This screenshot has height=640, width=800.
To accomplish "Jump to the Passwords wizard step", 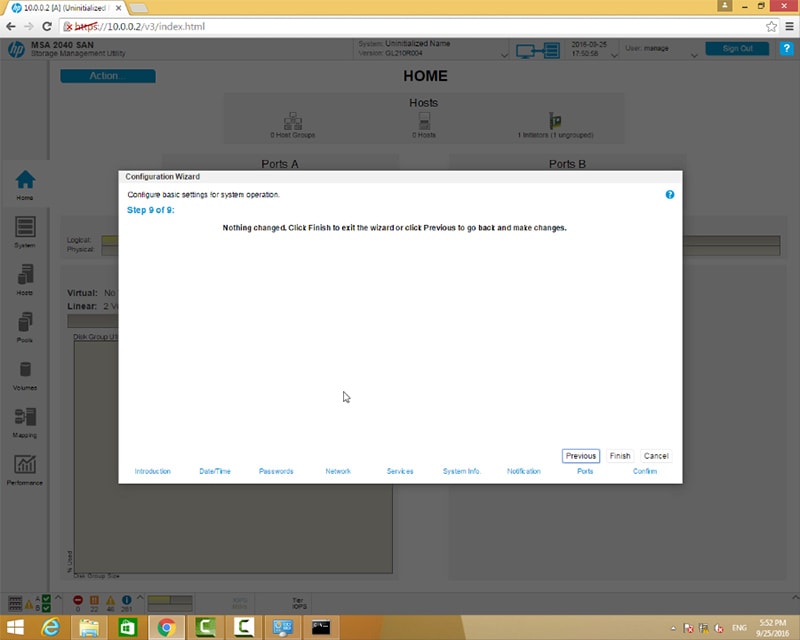I will 276,471.
